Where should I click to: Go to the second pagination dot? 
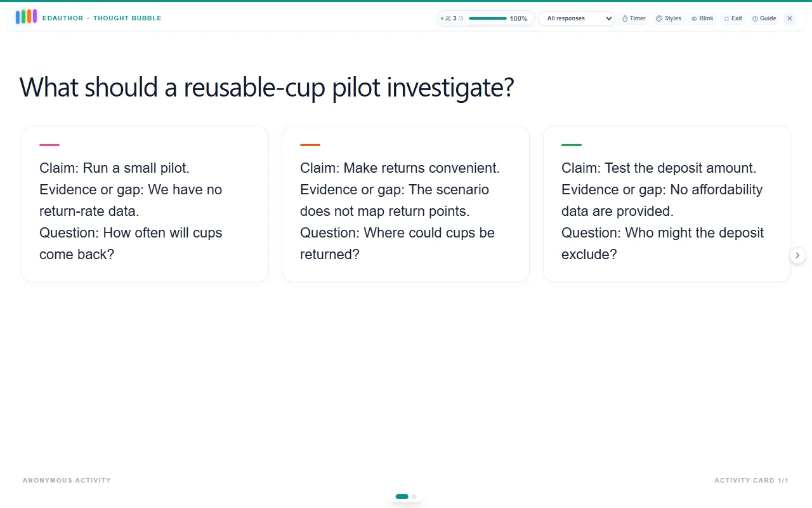point(414,497)
